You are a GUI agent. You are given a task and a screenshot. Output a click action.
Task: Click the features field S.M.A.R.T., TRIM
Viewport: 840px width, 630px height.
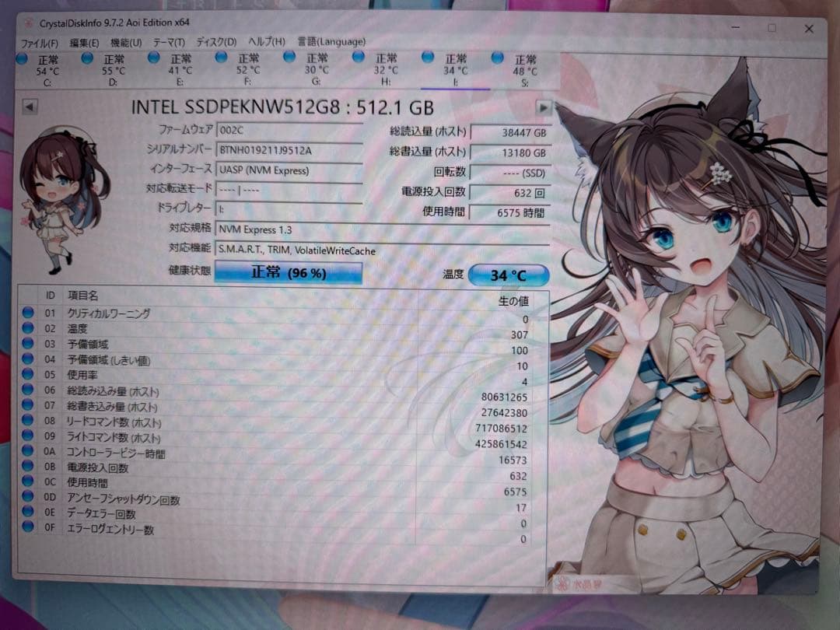pyautogui.click(x=383, y=250)
